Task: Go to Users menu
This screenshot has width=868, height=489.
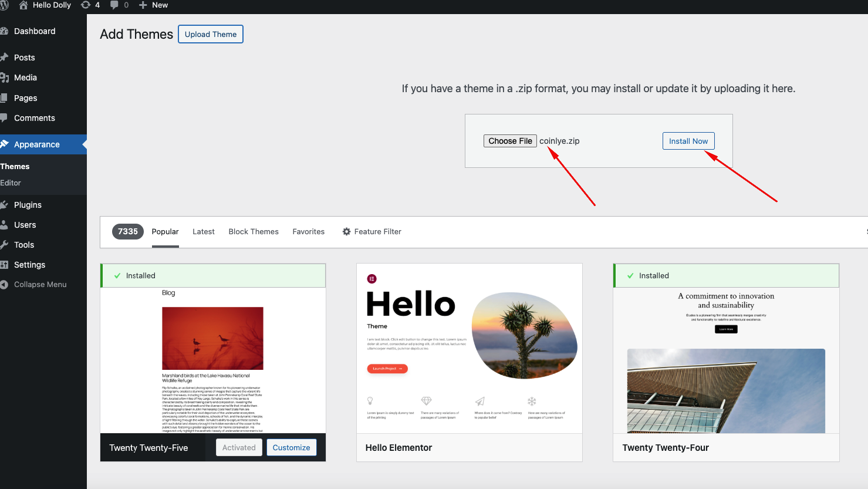Action: [x=43, y=225]
